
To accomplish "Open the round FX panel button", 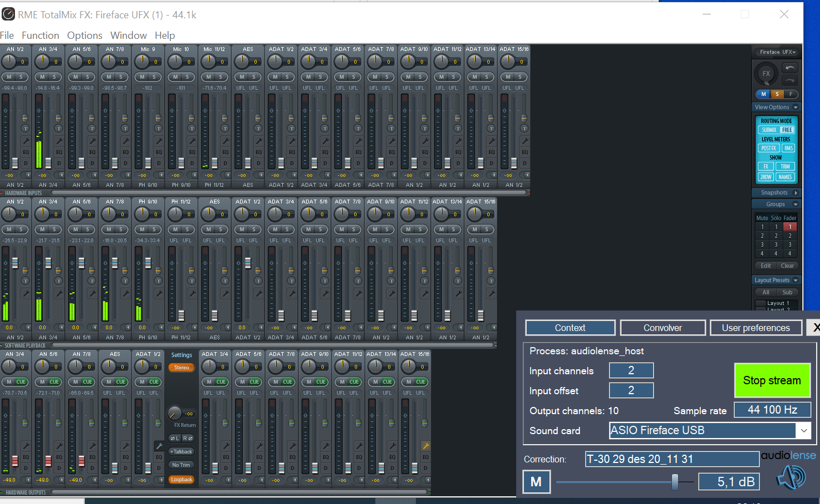I will click(766, 74).
